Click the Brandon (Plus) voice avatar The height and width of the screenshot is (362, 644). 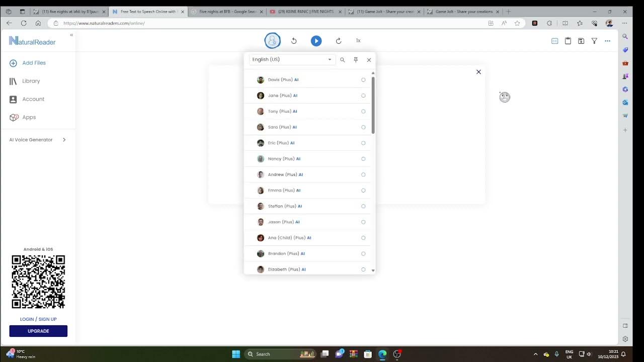pos(261,253)
